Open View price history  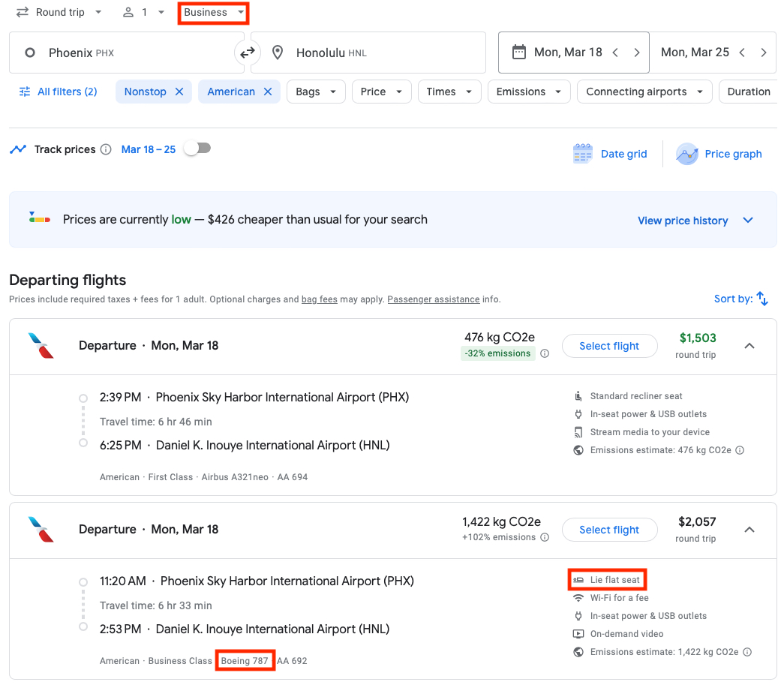click(683, 220)
